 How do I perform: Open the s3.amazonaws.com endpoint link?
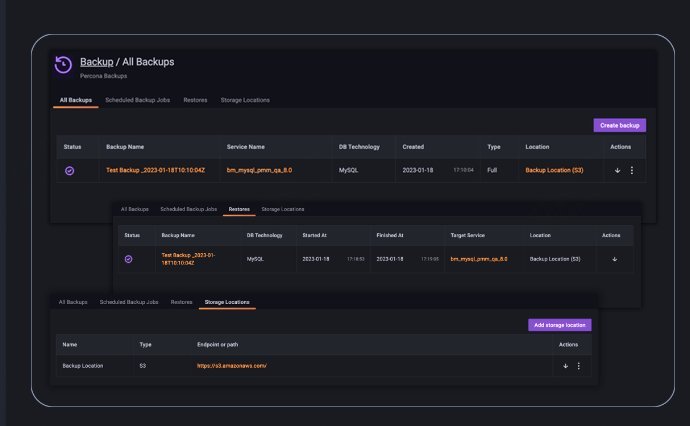pos(232,366)
